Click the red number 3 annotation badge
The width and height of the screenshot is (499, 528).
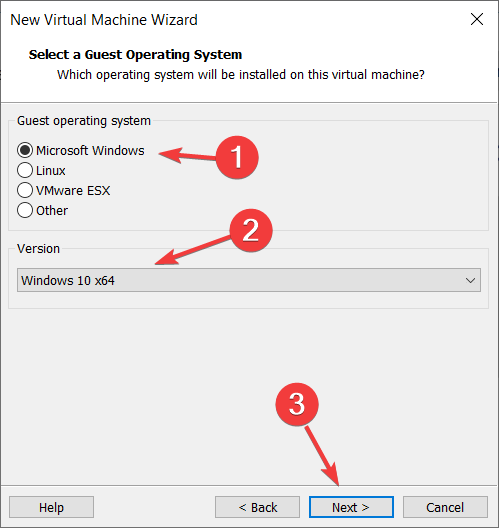(x=297, y=404)
